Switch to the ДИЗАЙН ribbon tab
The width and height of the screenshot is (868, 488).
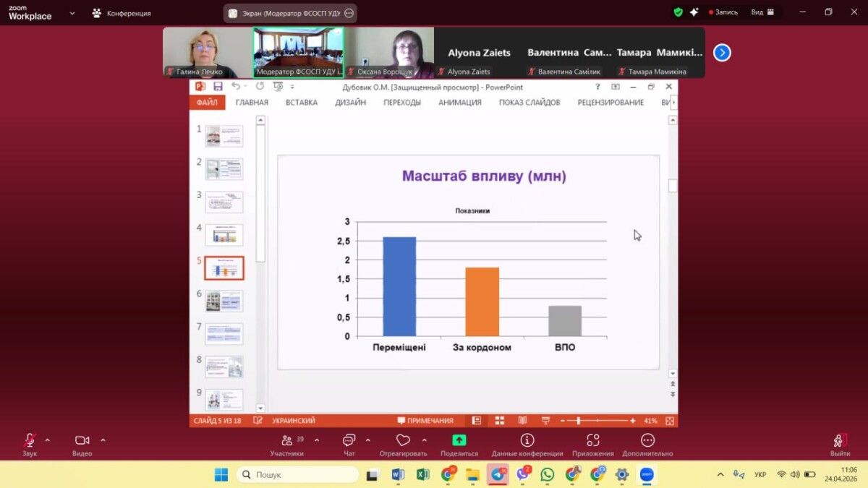[x=350, y=103]
